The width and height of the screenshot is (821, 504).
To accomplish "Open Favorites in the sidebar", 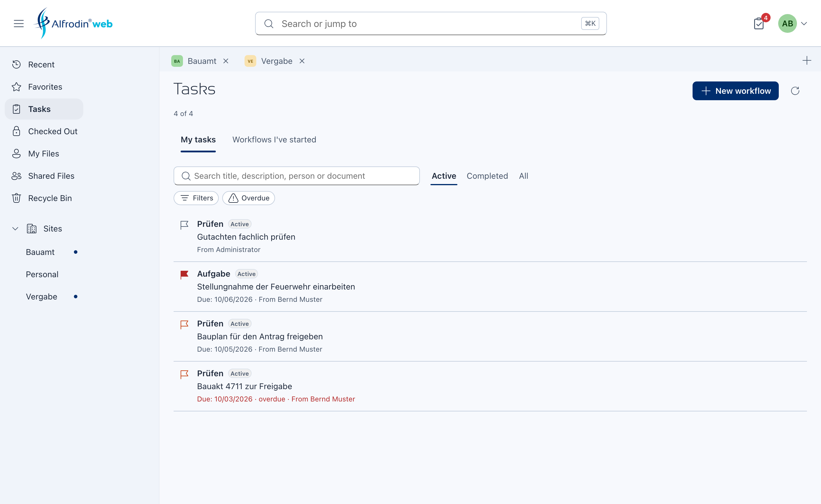I will (x=44, y=87).
